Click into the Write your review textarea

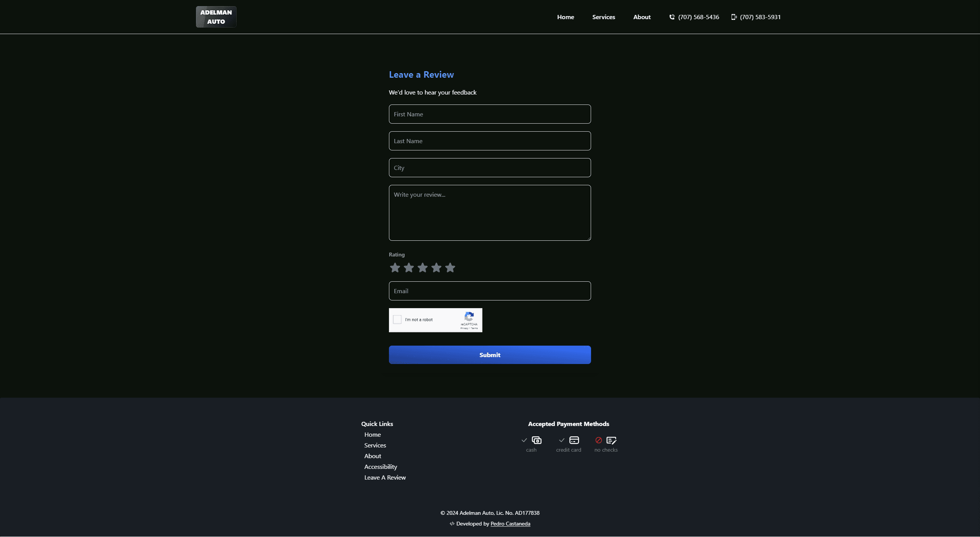click(490, 213)
